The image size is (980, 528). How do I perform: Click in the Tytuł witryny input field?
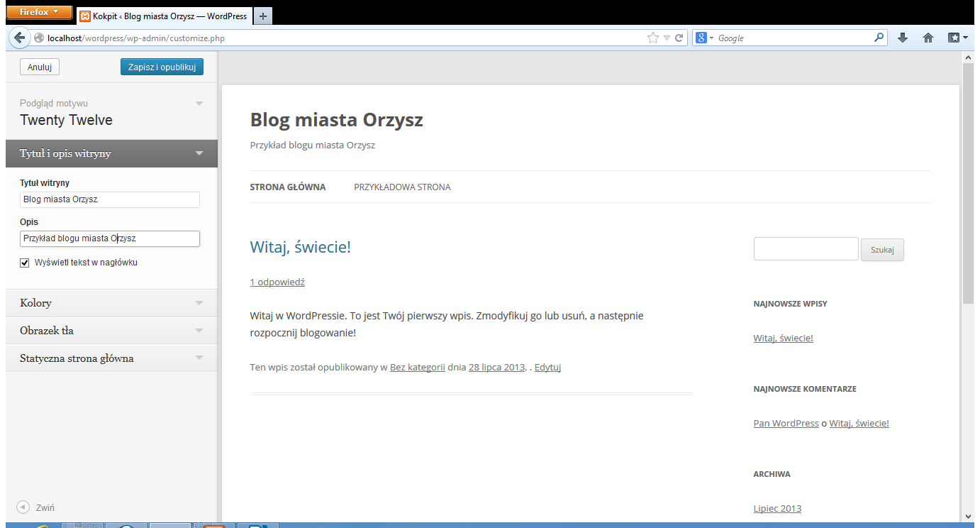coord(110,199)
